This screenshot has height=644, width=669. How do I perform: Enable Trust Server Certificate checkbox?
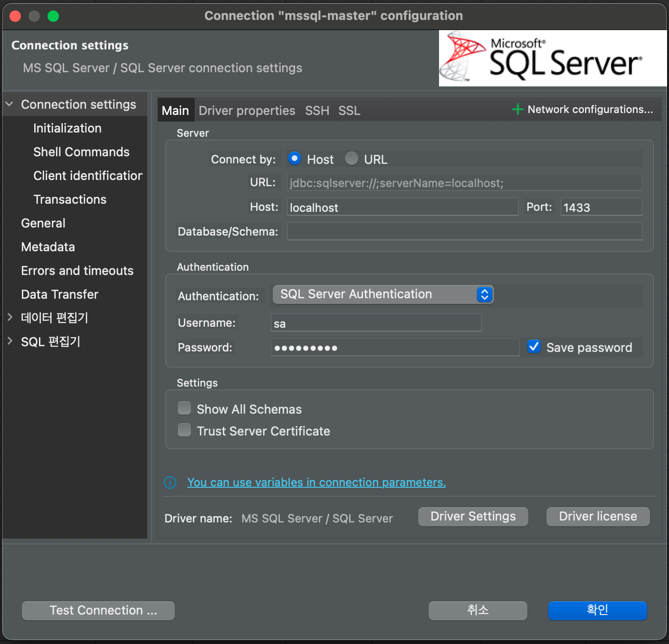184,430
